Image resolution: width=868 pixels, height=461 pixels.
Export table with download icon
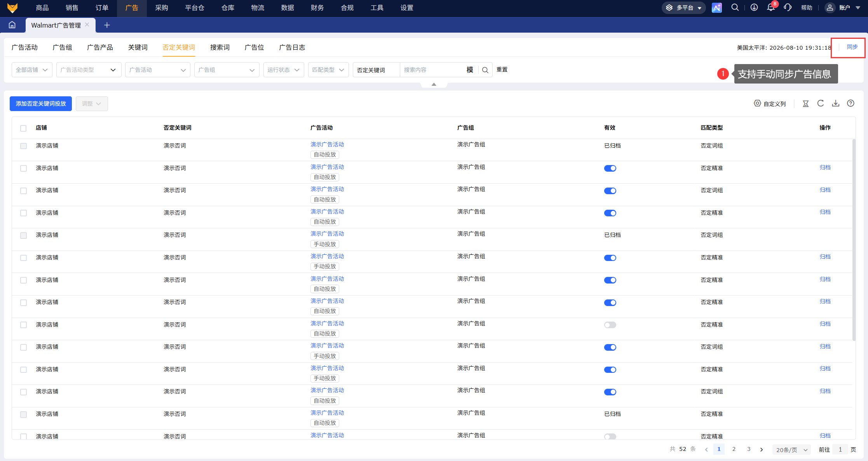pyautogui.click(x=835, y=103)
